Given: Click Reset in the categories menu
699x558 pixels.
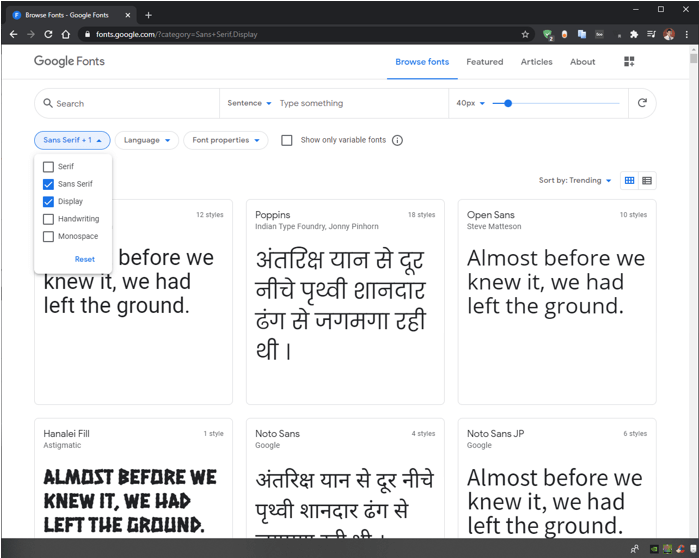Looking at the screenshot, I should (85, 259).
